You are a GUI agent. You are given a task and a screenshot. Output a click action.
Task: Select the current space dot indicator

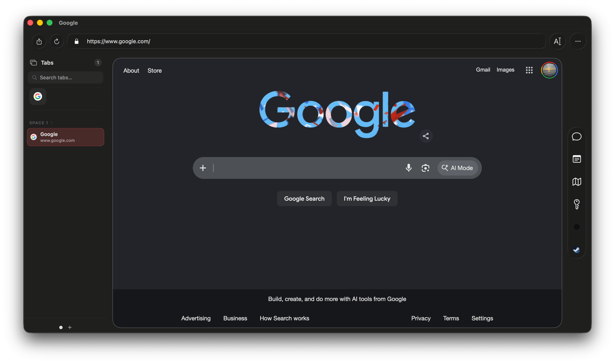click(61, 327)
